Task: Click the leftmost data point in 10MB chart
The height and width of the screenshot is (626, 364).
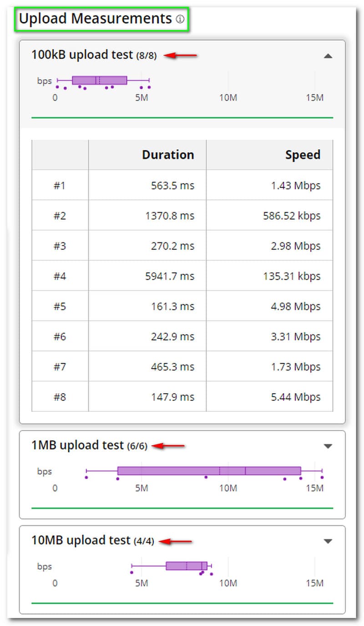Action: (131, 572)
